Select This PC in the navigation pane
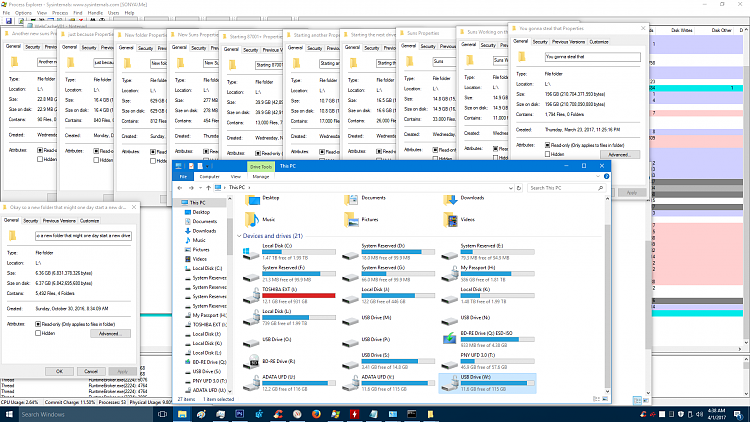Screen dimensions: 750x422 (x=197, y=203)
